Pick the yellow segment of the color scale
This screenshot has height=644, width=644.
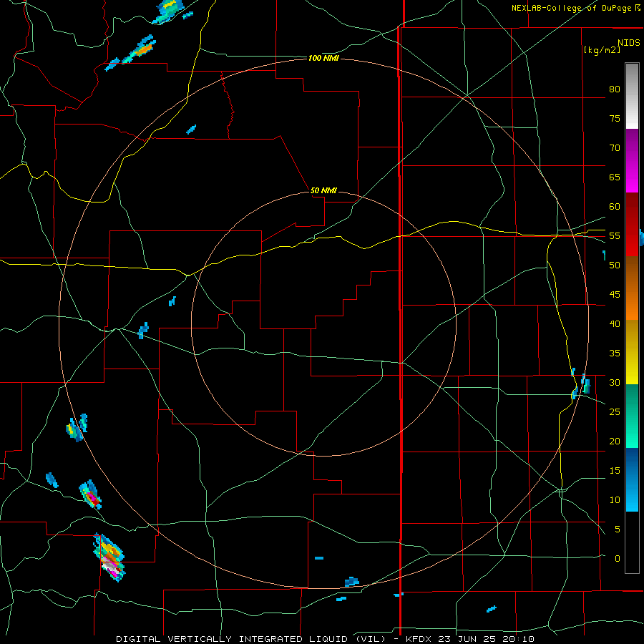[x=632, y=352]
